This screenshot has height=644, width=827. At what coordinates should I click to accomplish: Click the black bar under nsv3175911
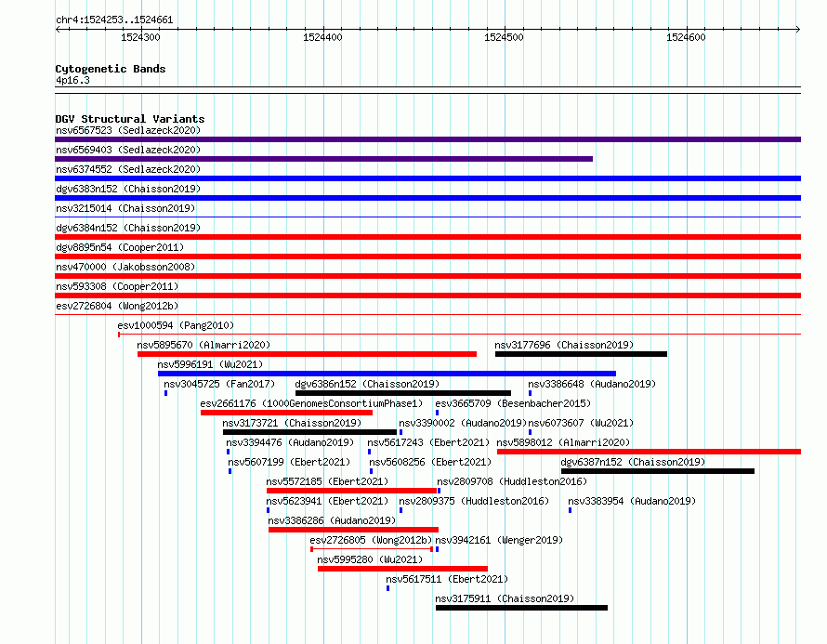[x=521, y=608]
